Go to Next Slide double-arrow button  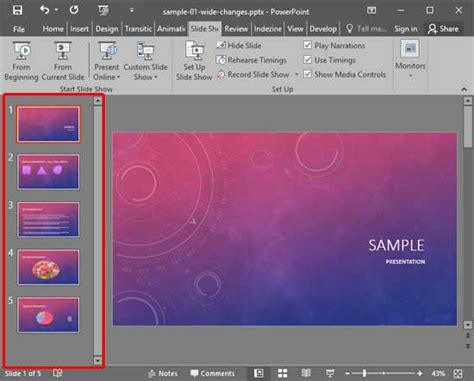click(x=468, y=347)
